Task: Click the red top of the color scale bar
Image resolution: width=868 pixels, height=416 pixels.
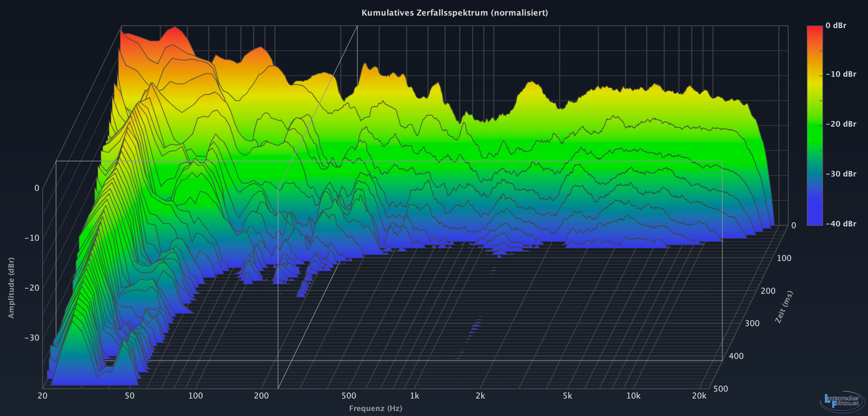Action: pos(814,29)
